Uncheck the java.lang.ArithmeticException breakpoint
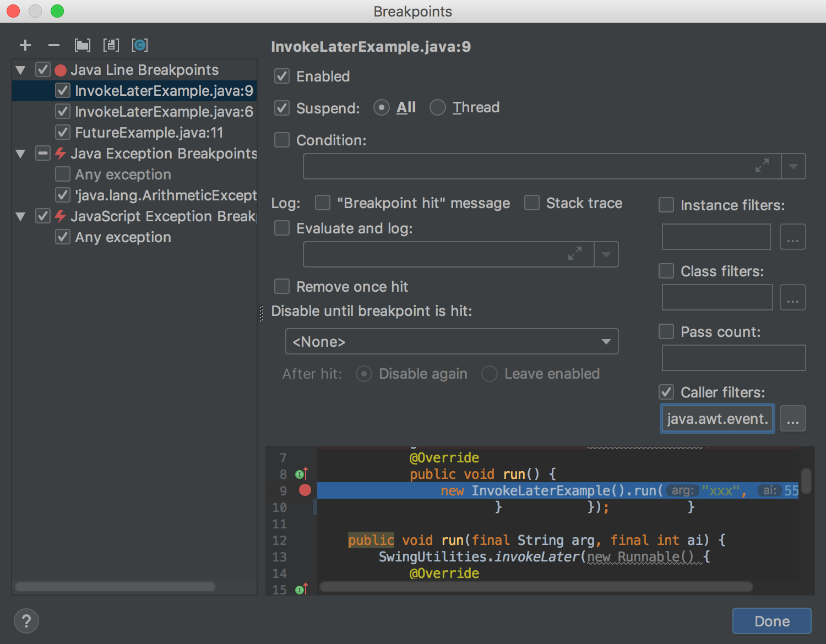Screen dimensions: 826x644 (x=63, y=195)
